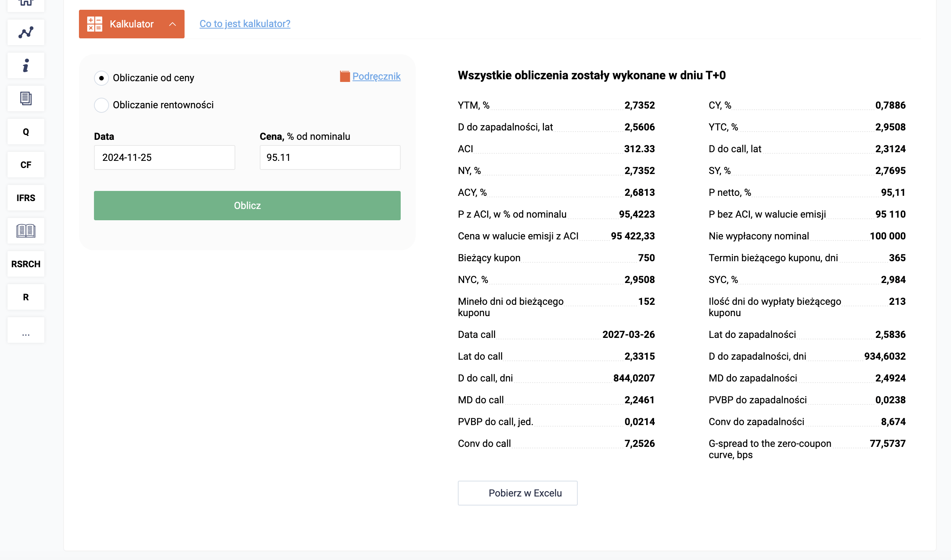Select 'Obliczanie rentowności' radio option
The width and height of the screenshot is (951, 560).
(101, 105)
